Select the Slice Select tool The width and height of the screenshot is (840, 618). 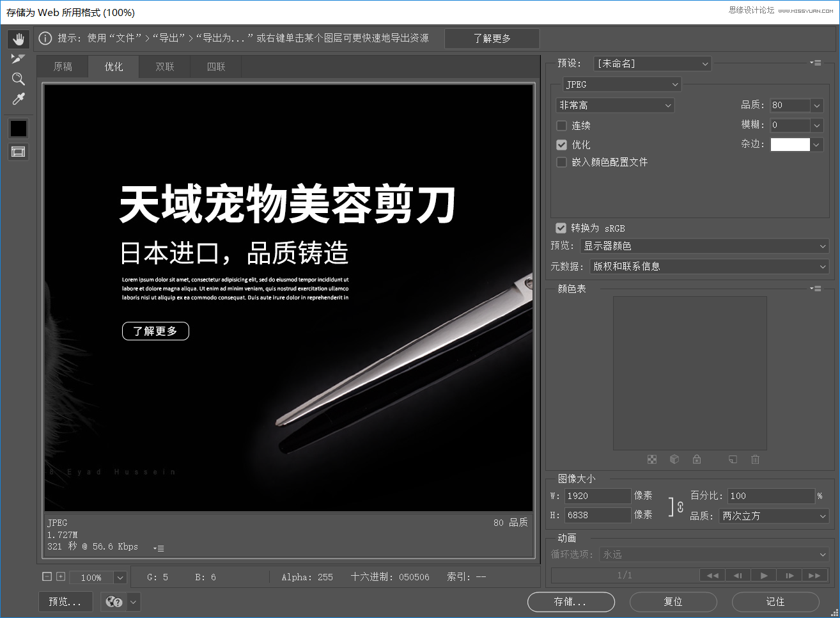[18, 59]
